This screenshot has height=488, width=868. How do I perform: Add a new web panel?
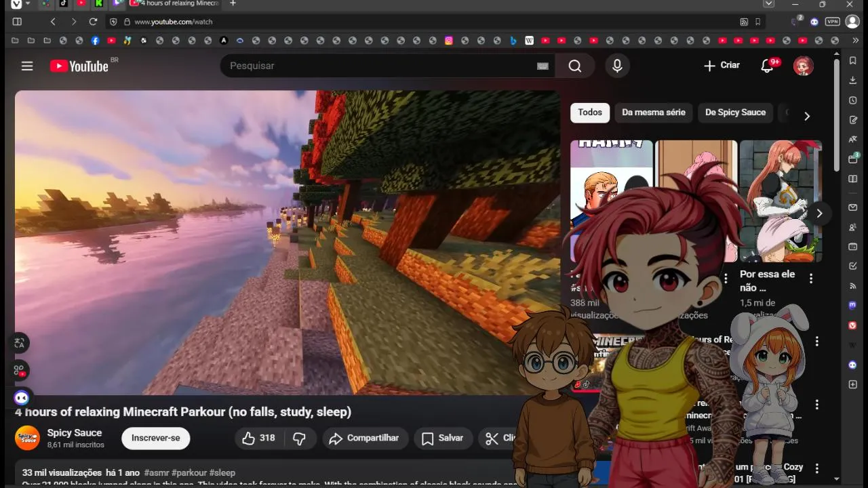[x=853, y=385]
